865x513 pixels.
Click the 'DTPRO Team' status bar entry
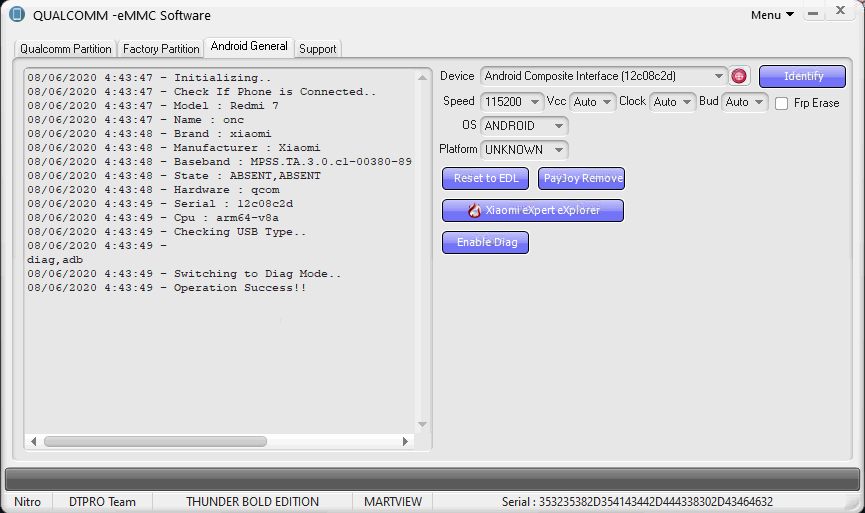102,502
